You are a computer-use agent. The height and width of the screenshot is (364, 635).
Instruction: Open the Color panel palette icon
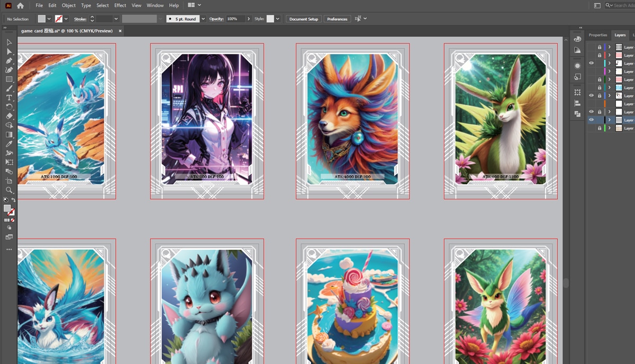coord(577,39)
